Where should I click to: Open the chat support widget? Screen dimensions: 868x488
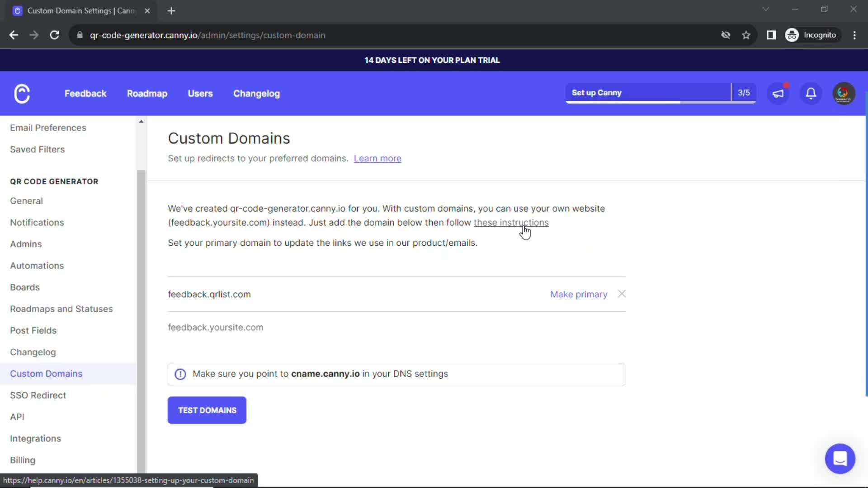click(x=840, y=459)
